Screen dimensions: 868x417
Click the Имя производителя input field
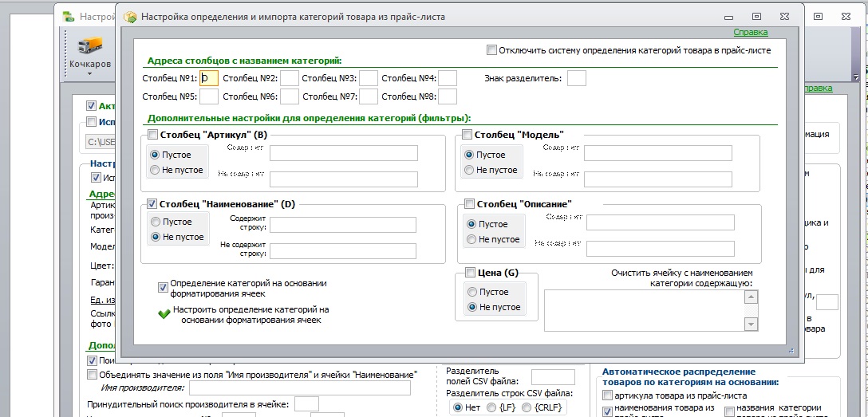point(299,388)
